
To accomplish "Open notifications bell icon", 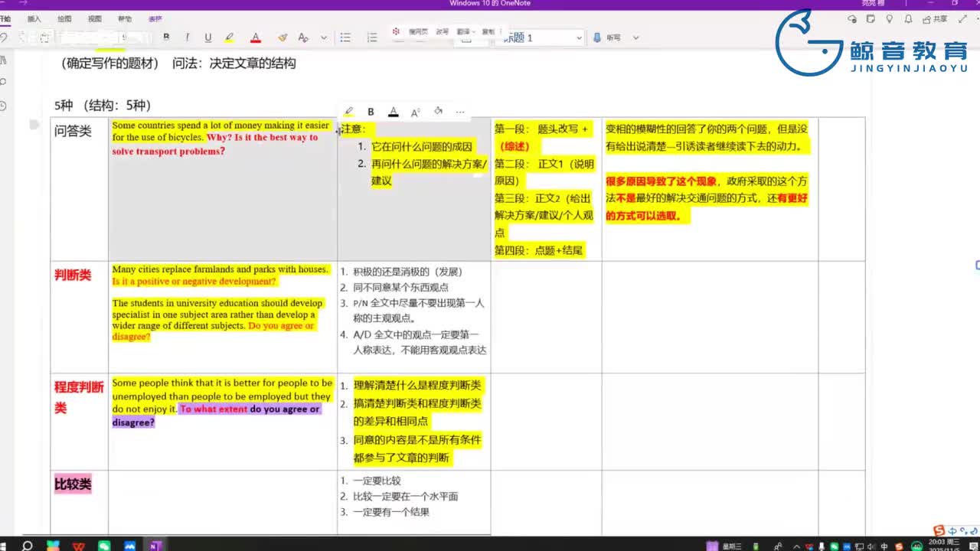I will pyautogui.click(x=908, y=19).
